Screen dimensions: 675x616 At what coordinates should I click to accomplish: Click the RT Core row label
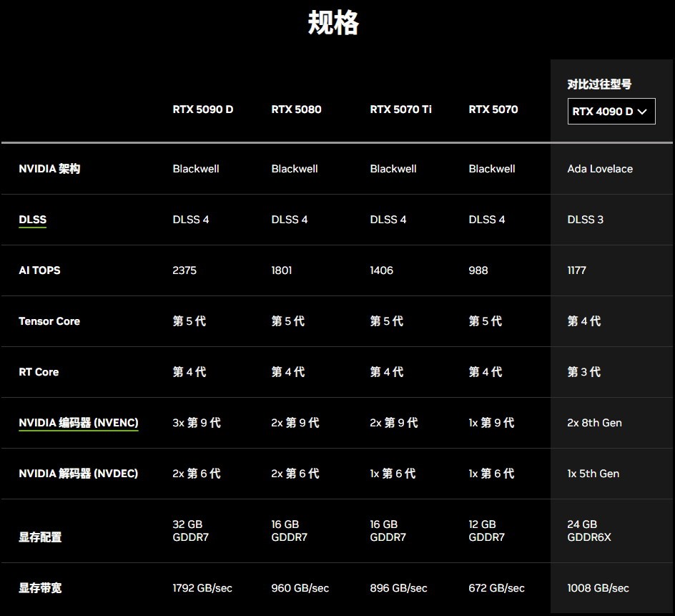click(x=39, y=372)
